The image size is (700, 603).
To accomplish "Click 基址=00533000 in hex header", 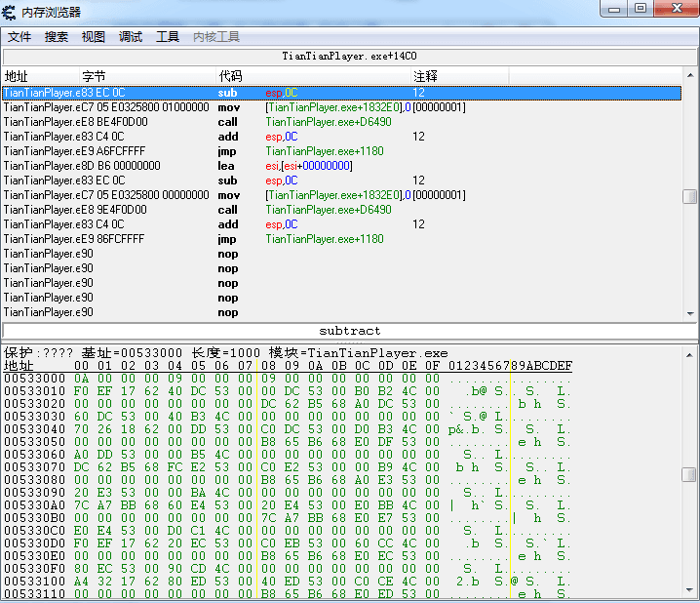I will (133, 353).
